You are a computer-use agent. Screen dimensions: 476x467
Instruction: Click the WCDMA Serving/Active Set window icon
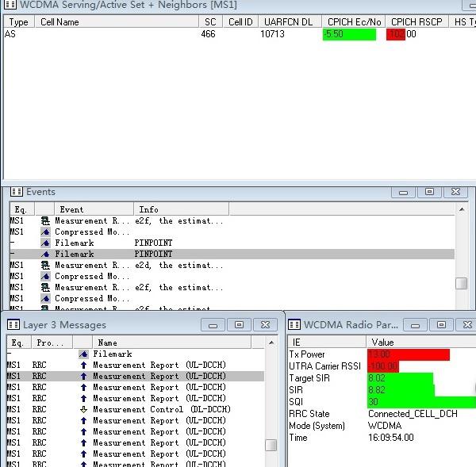pos(10,5)
